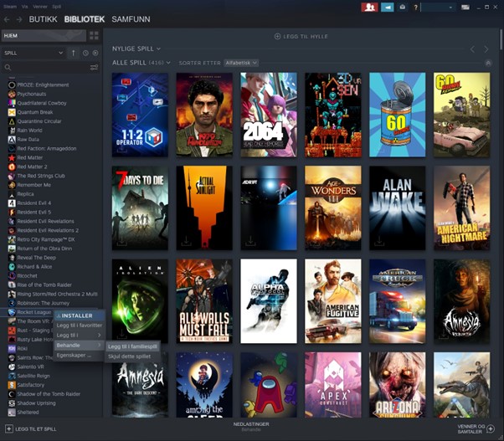504x441 pixels.
Task: Expand the NYLIGE SPILL shelf dropdown
Action: click(159, 49)
